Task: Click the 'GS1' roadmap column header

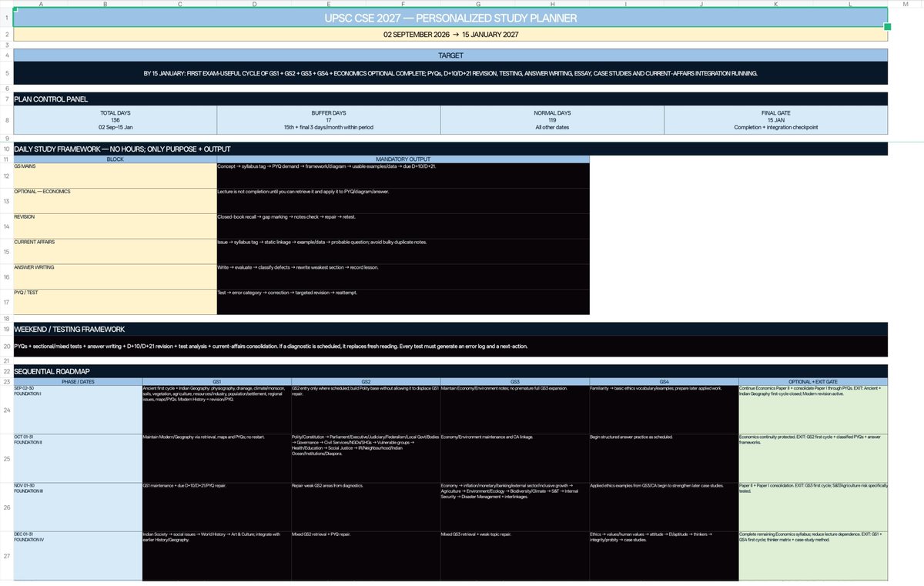Action: point(216,381)
